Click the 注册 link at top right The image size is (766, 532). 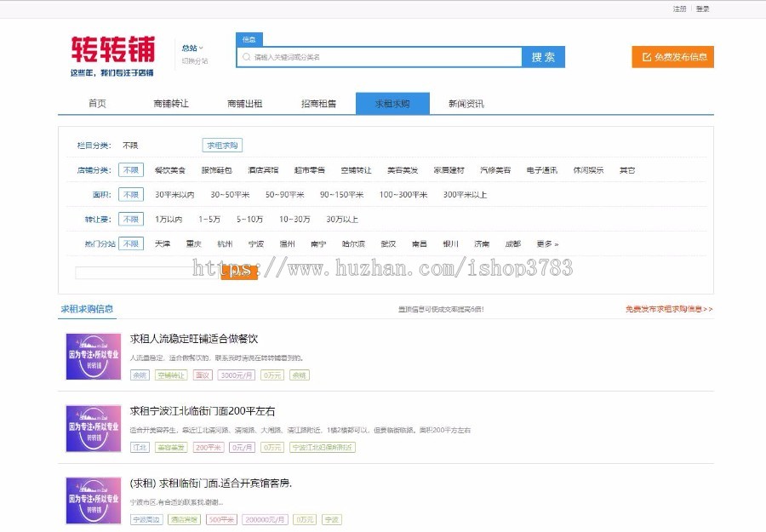point(678,9)
